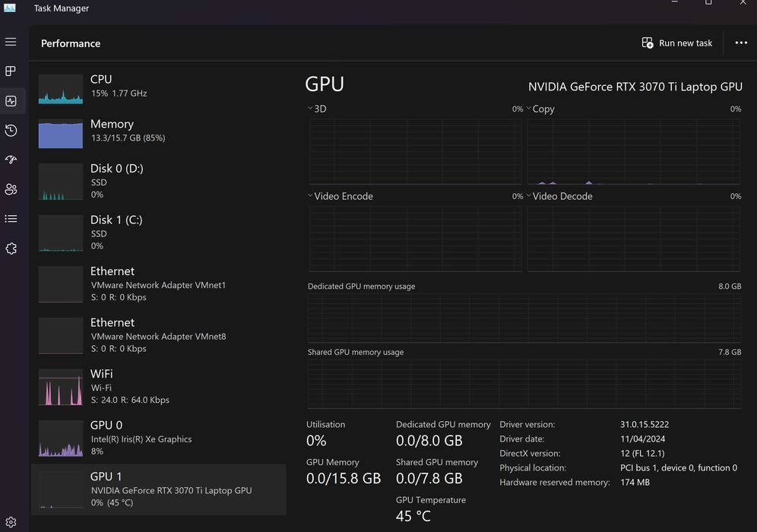Viewport: 757px width, 532px height.
Task: Open the Video Encode engine dropdown
Action: (310, 195)
